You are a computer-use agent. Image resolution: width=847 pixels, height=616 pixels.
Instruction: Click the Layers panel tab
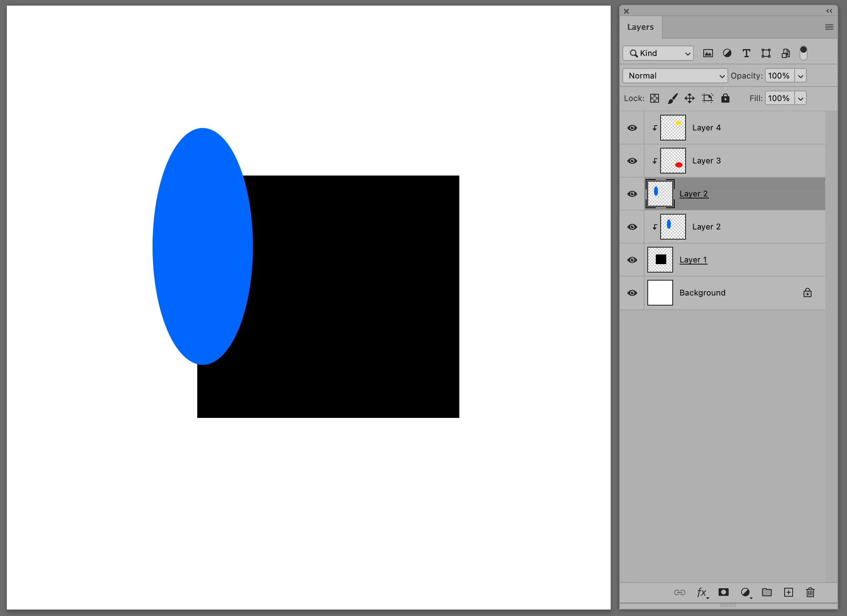tap(640, 27)
